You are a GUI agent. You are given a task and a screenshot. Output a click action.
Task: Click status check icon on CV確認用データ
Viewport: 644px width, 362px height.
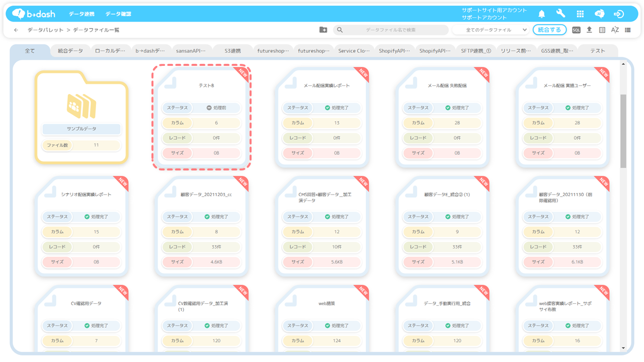pyautogui.click(x=87, y=326)
